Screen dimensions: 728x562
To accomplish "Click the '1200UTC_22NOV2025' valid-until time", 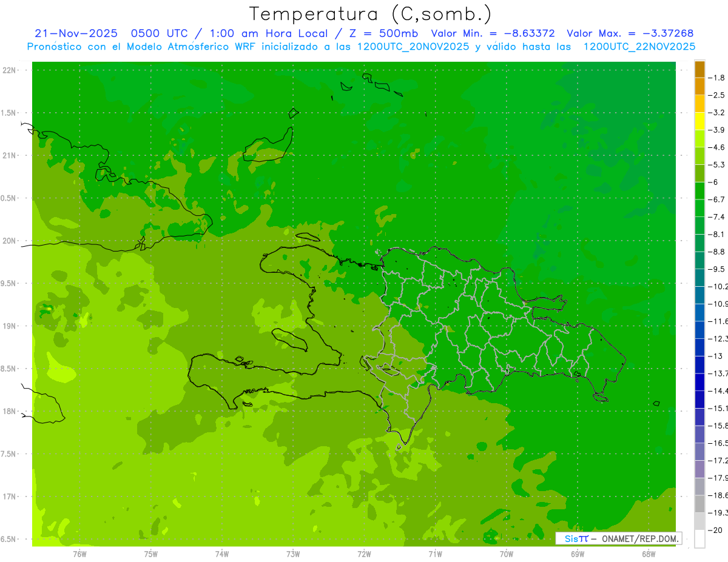I will (639, 47).
